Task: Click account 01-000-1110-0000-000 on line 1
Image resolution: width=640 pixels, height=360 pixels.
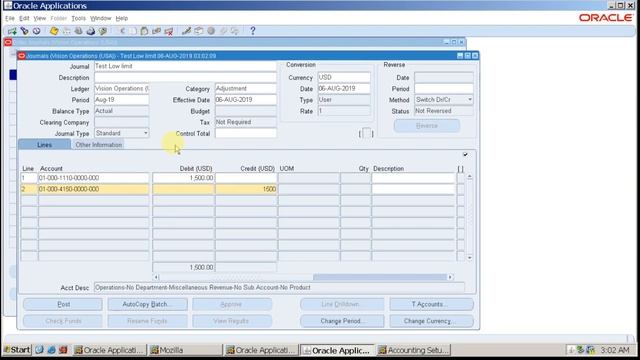Action: point(93,178)
